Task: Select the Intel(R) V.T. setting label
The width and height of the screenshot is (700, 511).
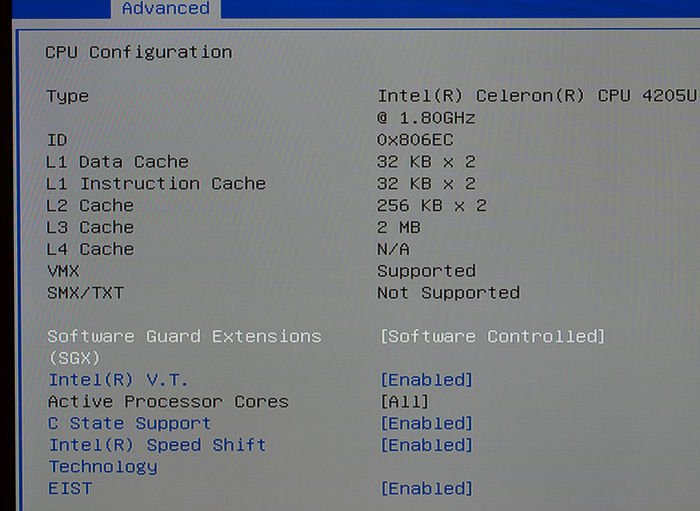Action: click(118, 380)
